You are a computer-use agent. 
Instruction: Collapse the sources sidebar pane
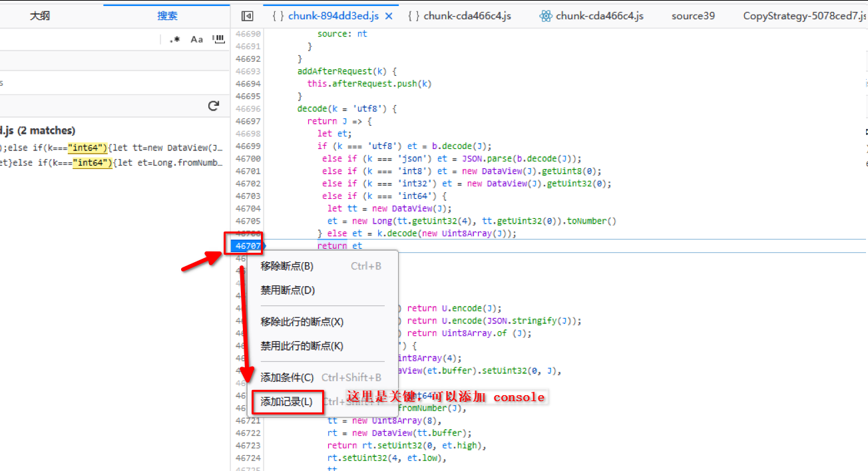pyautogui.click(x=247, y=16)
